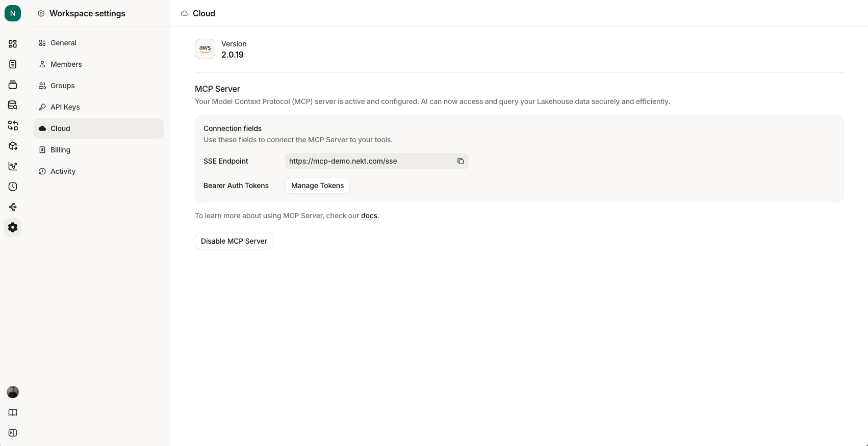View workspace Activity
This screenshot has height=446, width=868.
coord(98,171)
